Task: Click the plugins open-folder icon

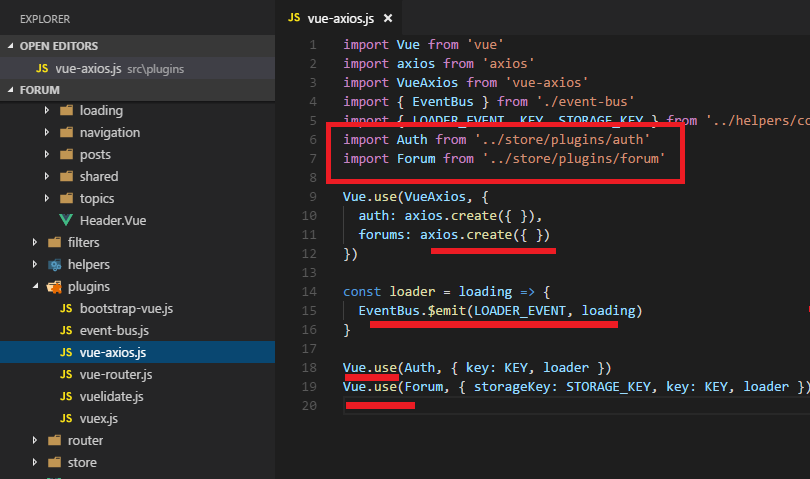Action: tap(54, 287)
